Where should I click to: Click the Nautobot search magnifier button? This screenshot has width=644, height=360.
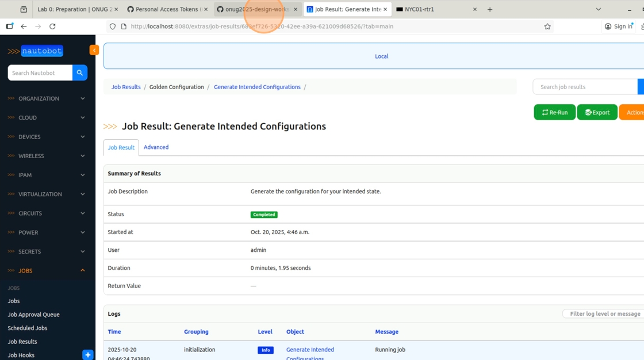point(80,72)
